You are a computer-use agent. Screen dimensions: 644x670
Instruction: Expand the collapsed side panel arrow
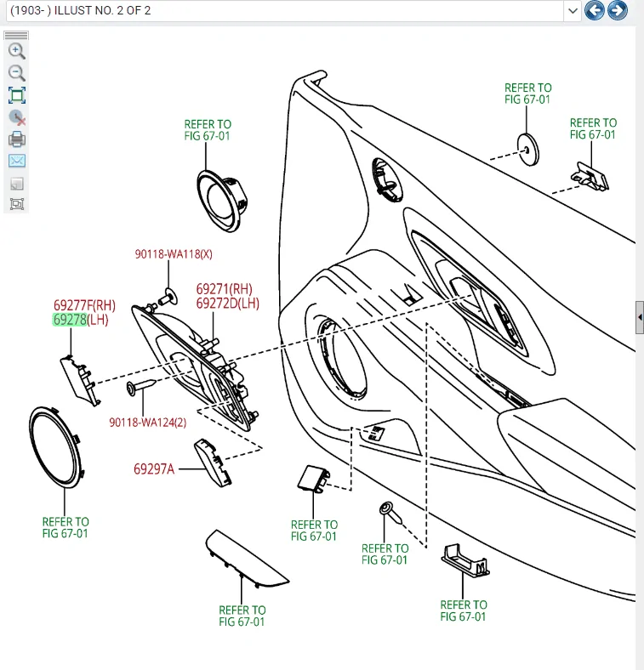coord(640,317)
